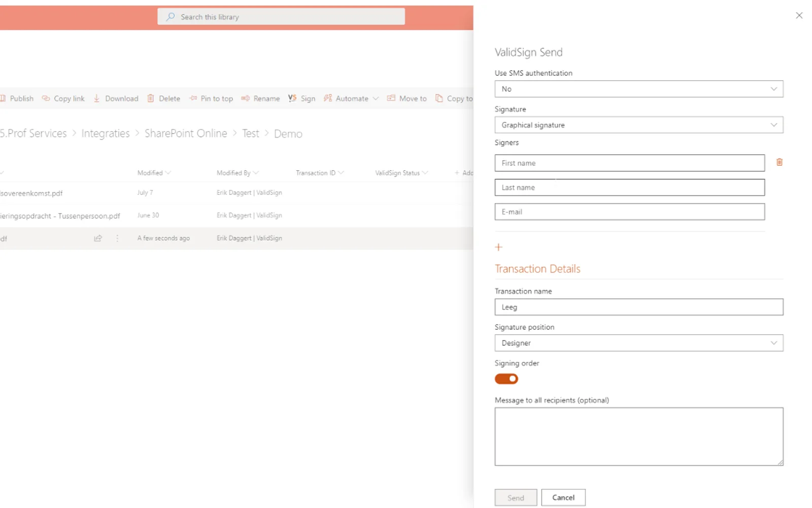Close the ValidSign Send panel
Image resolution: width=812 pixels, height=508 pixels.
(799, 15)
